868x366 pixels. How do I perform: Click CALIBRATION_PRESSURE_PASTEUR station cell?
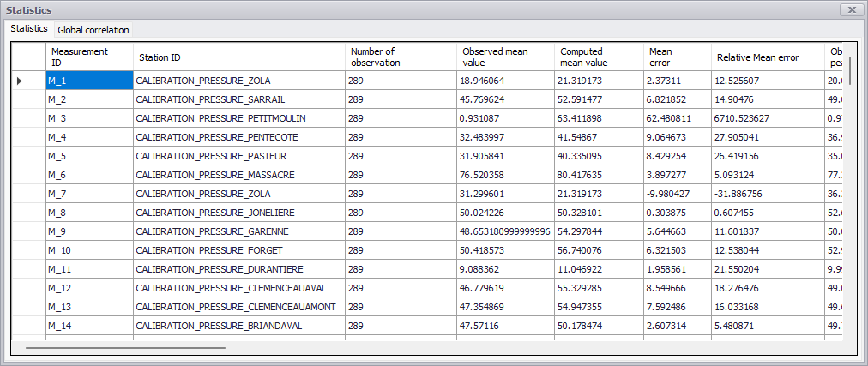(239, 156)
